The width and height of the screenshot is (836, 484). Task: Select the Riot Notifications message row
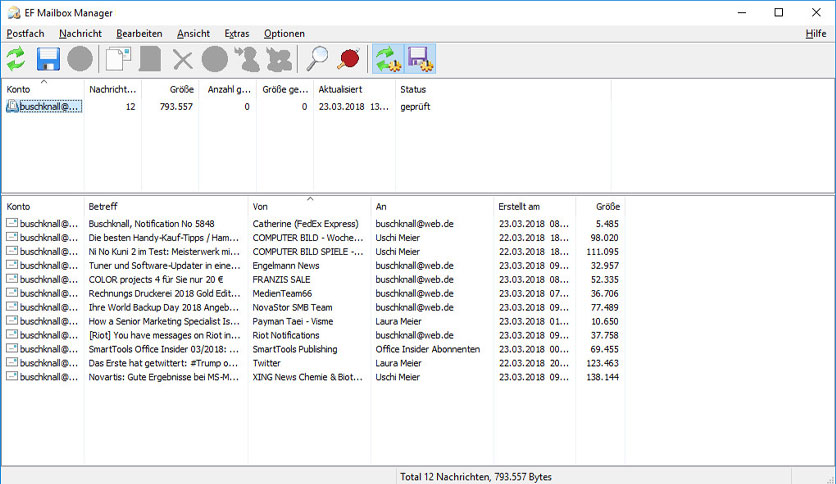click(164, 336)
